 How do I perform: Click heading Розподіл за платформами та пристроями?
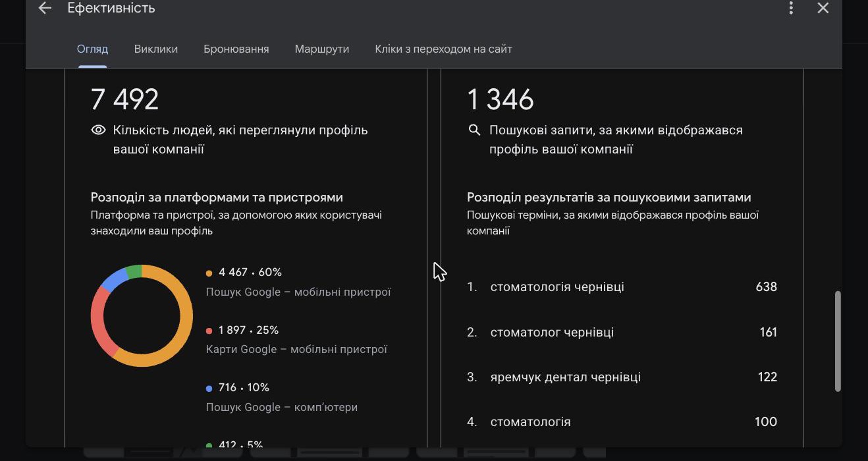[217, 198]
